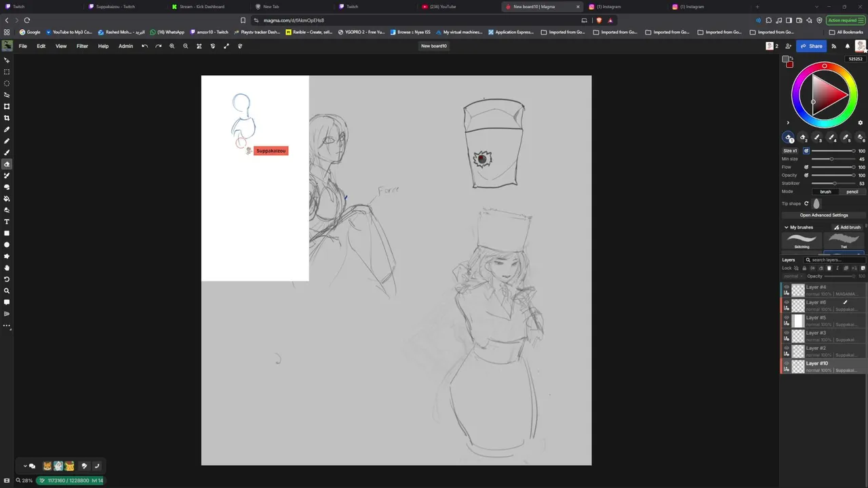Select brush preset slot 2

point(803,138)
